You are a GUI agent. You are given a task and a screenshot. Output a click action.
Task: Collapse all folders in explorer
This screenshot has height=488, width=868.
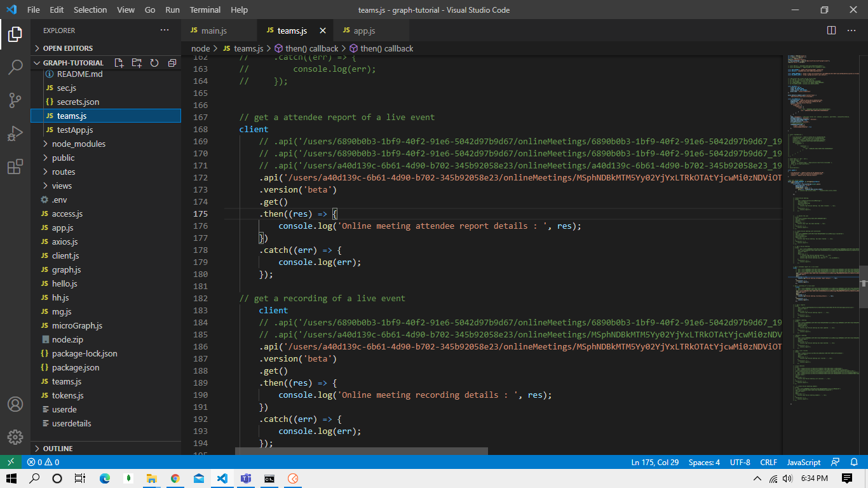point(172,63)
